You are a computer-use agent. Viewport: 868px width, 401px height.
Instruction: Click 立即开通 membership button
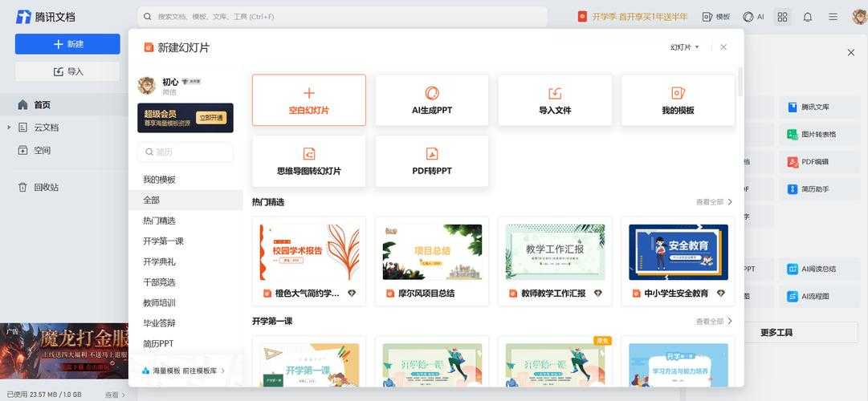pyautogui.click(x=211, y=118)
